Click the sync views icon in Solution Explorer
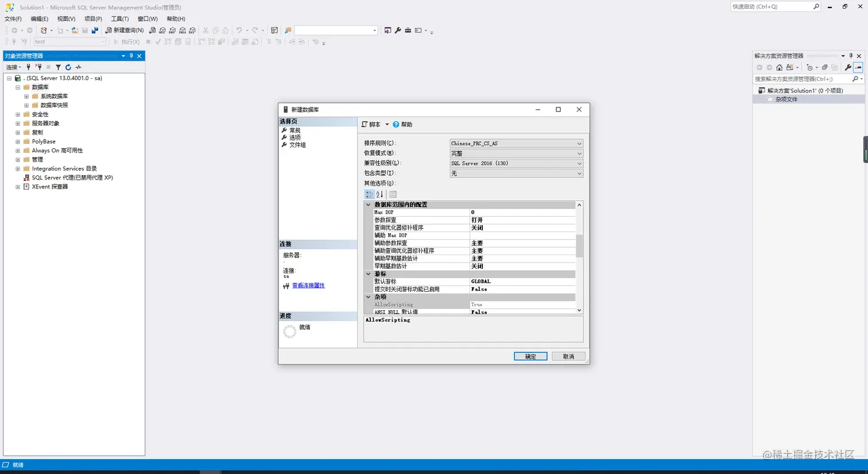Image resolution: width=868 pixels, height=474 pixels. [x=790, y=67]
